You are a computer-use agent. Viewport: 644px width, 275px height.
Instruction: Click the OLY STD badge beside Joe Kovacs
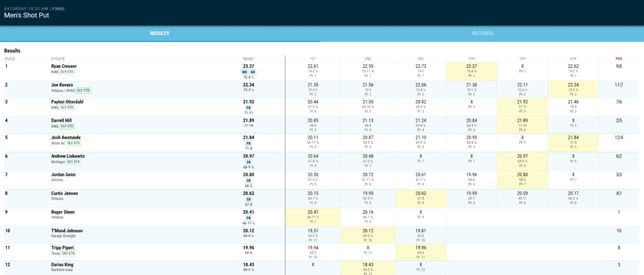click(x=84, y=90)
